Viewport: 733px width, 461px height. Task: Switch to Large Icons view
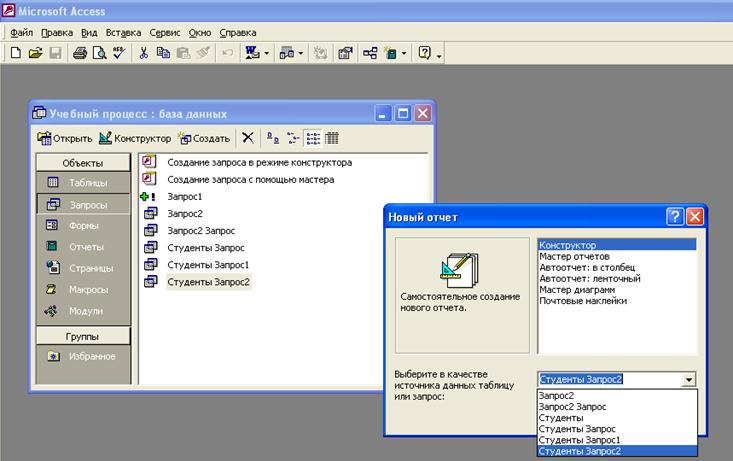point(273,138)
